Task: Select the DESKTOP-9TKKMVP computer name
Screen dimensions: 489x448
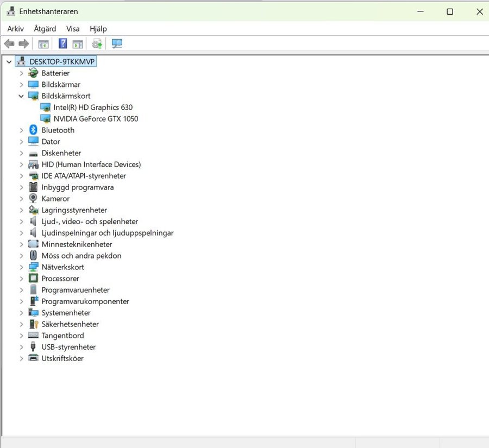Action: click(62, 61)
